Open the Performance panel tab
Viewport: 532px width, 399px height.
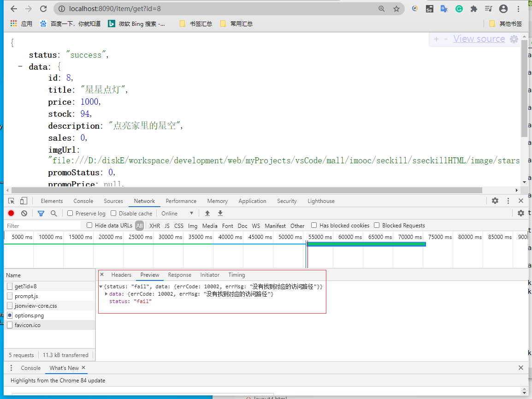181,201
